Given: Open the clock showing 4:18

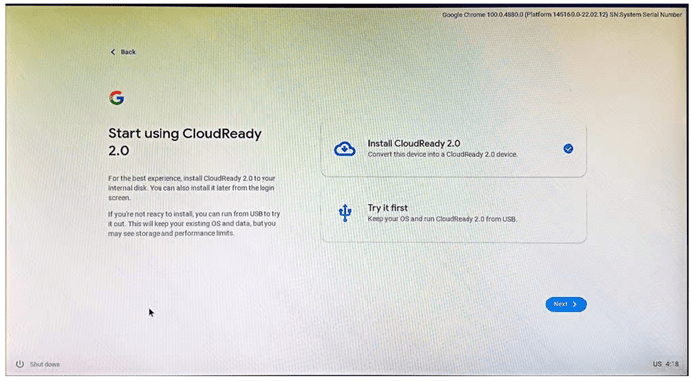Looking at the screenshot, I should click(672, 364).
